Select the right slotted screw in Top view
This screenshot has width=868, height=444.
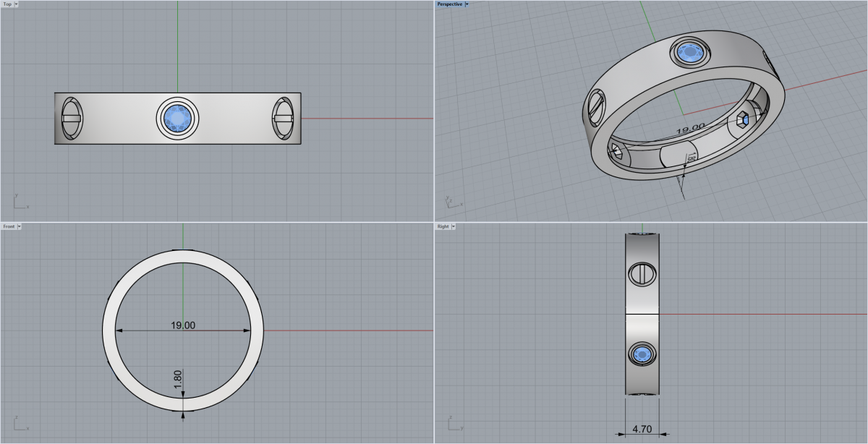(283, 118)
